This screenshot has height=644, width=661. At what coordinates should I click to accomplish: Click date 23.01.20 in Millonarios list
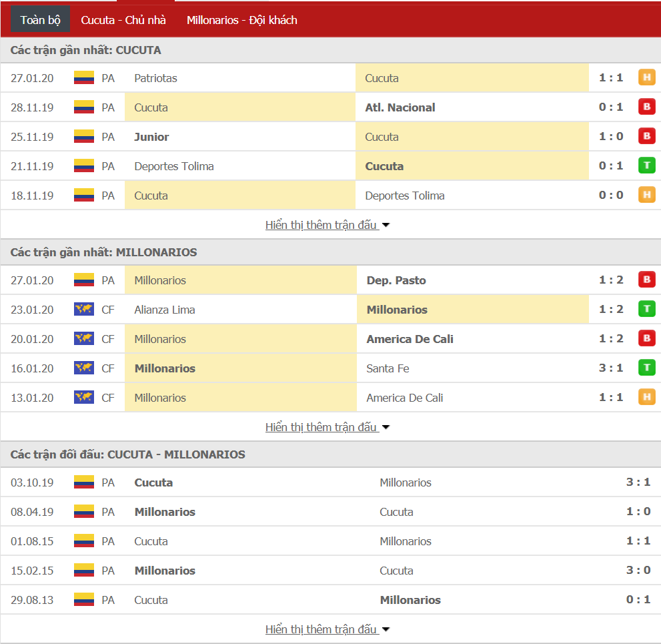[32, 310]
